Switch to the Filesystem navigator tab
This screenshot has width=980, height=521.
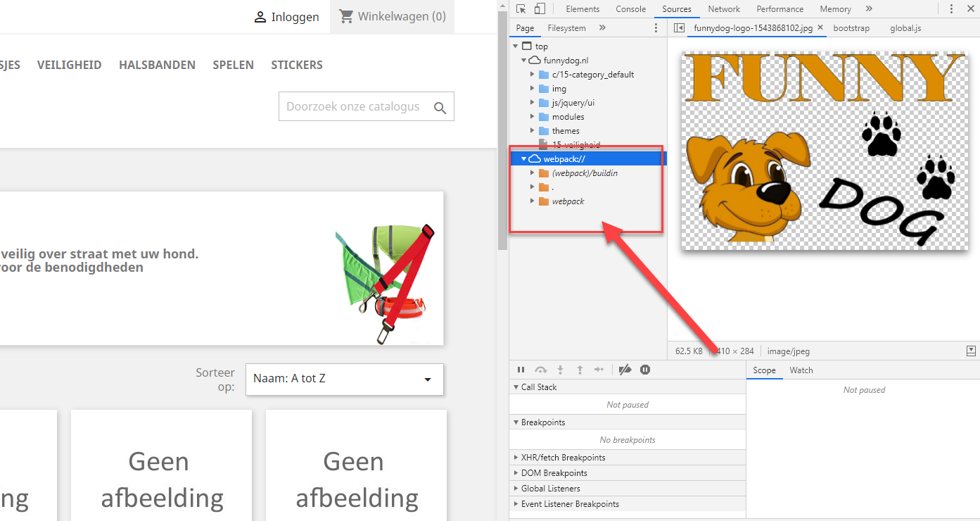(x=567, y=28)
